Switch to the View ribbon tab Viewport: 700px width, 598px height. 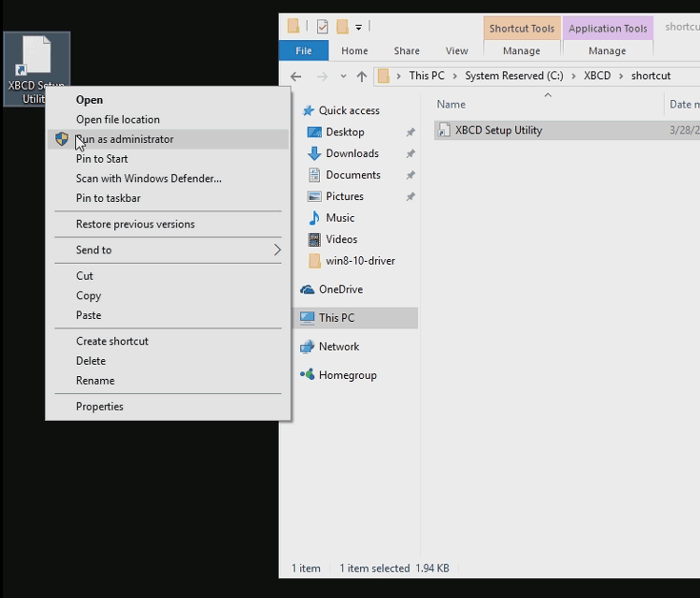tap(457, 50)
